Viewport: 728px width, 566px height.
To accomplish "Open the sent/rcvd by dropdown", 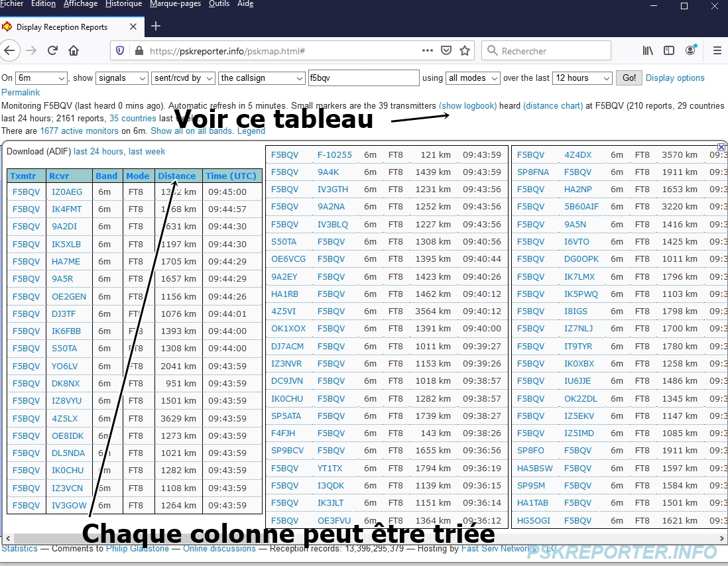I will click(x=183, y=78).
